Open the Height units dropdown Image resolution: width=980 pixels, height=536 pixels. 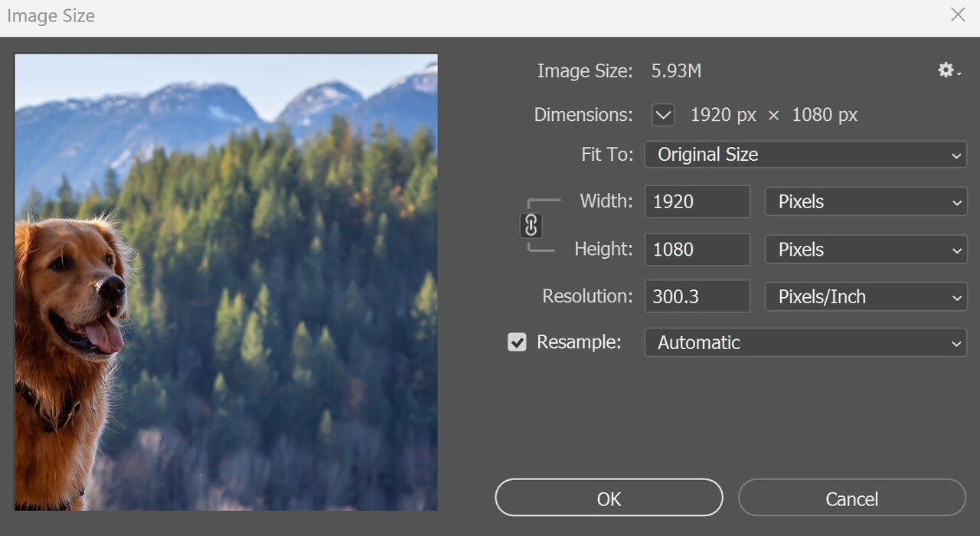tap(866, 250)
